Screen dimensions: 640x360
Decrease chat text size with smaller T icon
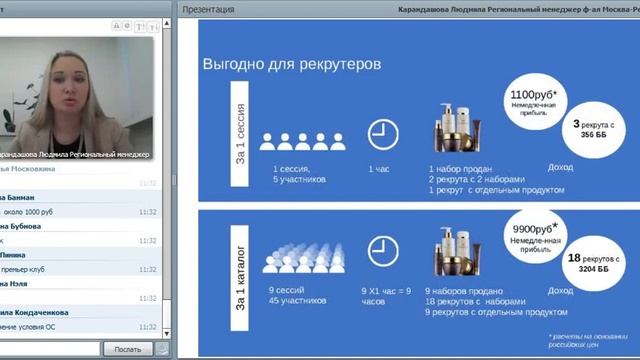pyautogui.click(x=153, y=27)
